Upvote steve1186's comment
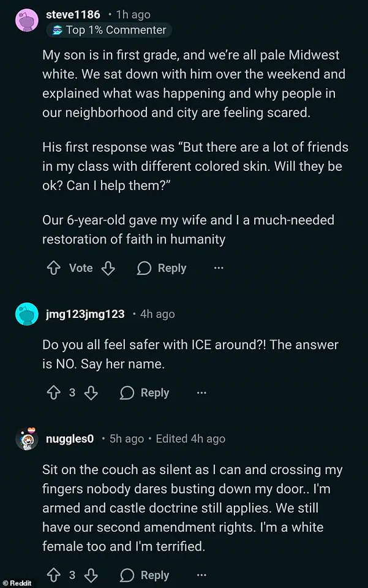 [x=53, y=268]
